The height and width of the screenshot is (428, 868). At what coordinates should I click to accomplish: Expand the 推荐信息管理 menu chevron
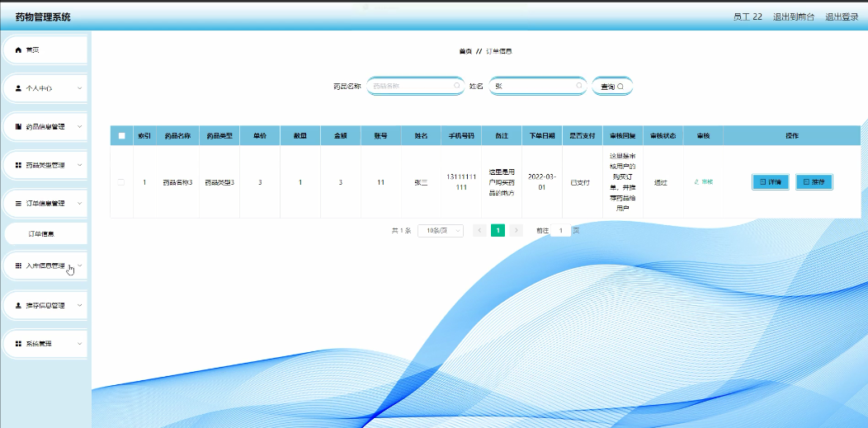(x=80, y=305)
